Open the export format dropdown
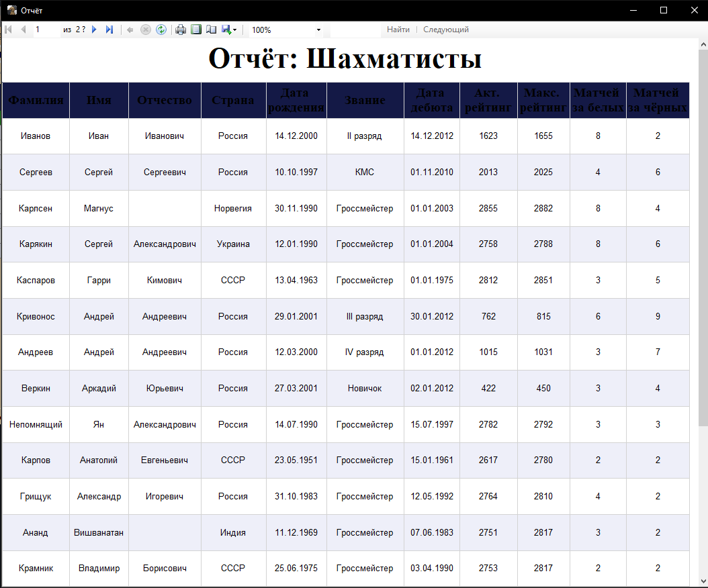Image resolution: width=708 pixels, height=588 pixels. 232,30
